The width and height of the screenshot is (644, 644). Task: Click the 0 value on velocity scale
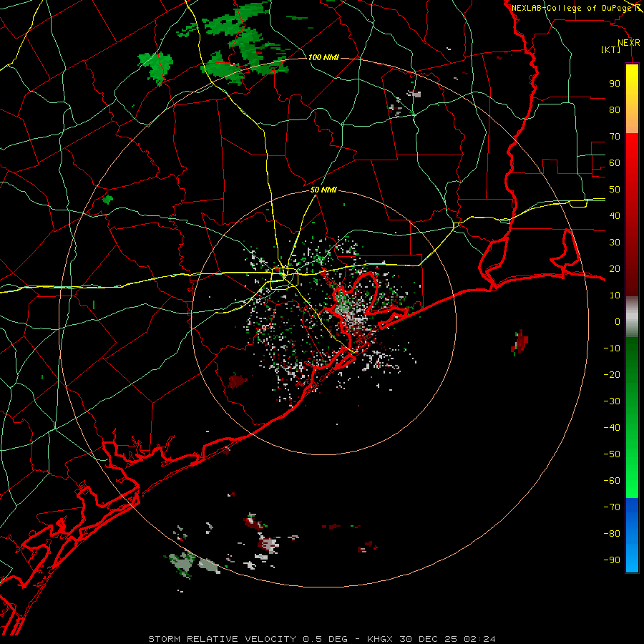(618, 321)
